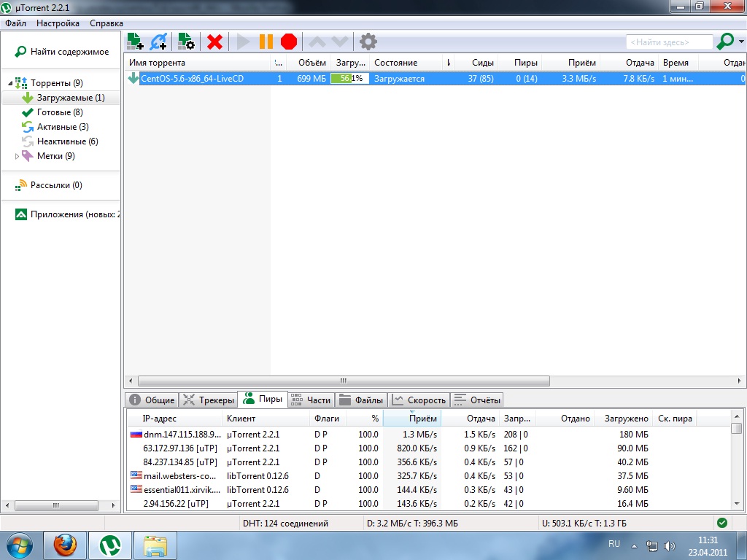Screen dimensions: 747x560
Task: Open Windows Explorer from the taskbar
Action: 155,545
